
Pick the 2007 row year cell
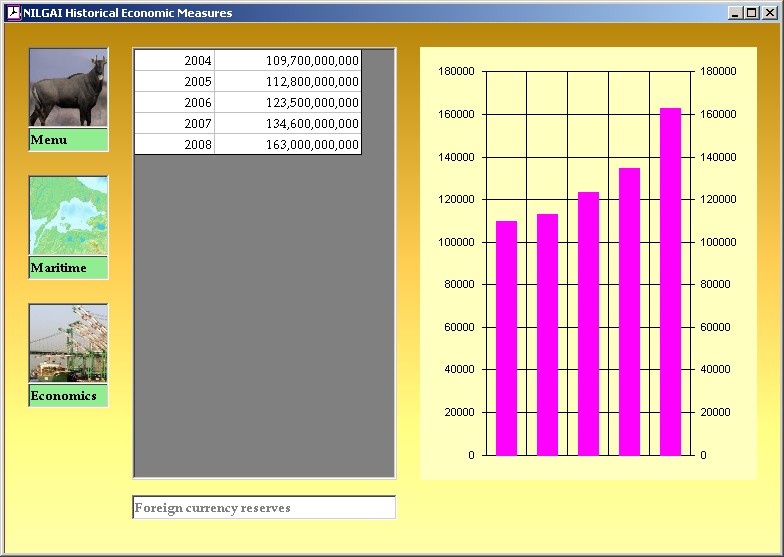click(x=175, y=124)
